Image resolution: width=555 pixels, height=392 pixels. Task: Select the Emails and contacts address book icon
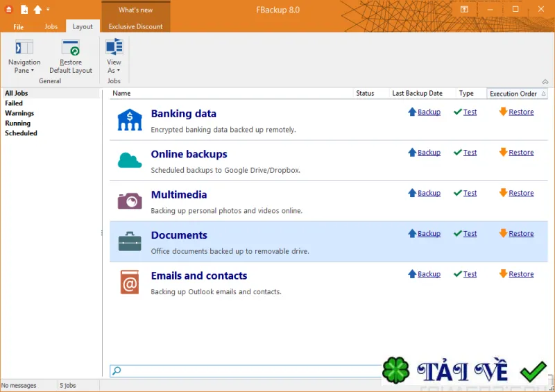(130, 282)
